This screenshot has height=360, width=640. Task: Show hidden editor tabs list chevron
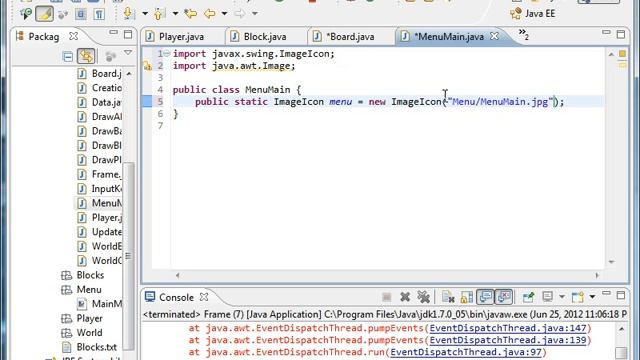point(524,34)
